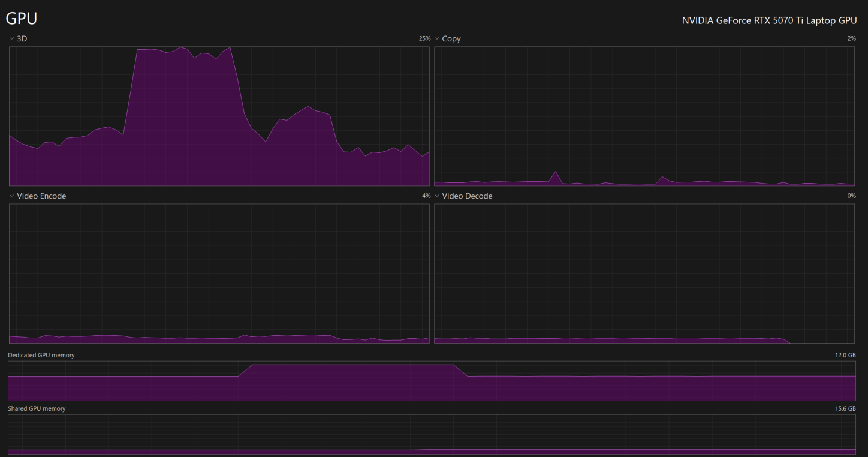The width and height of the screenshot is (868, 457).
Task: Click the GPU heading title
Action: tap(22, 19)
